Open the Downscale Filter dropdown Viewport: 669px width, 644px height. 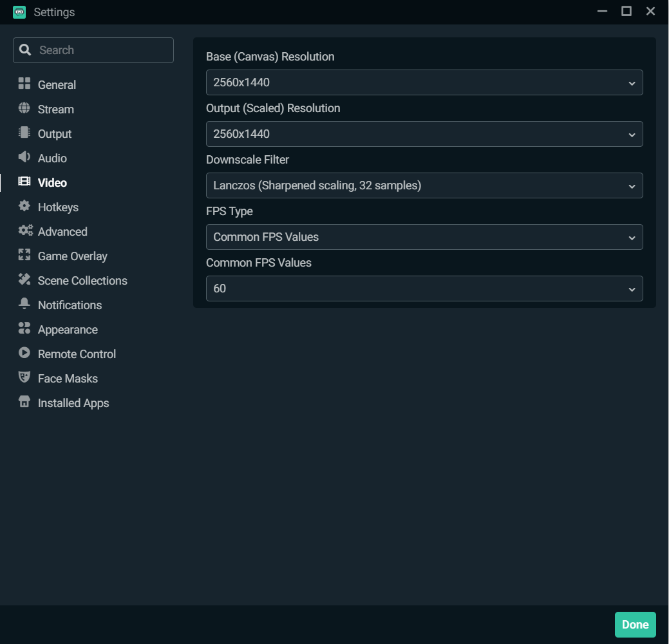424,185
